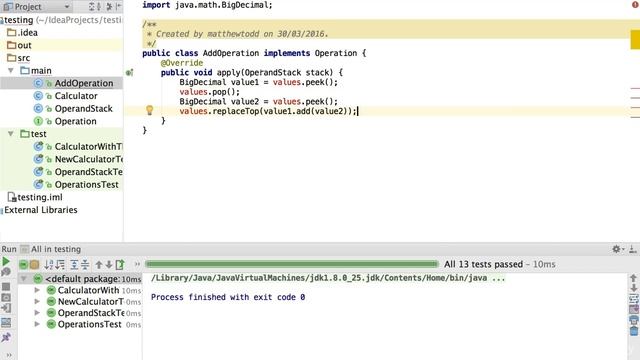Click the exit arrow icon in Run sidebar
Screen dimensions: 640x360
pyautogui.click(x=6, y=309)
